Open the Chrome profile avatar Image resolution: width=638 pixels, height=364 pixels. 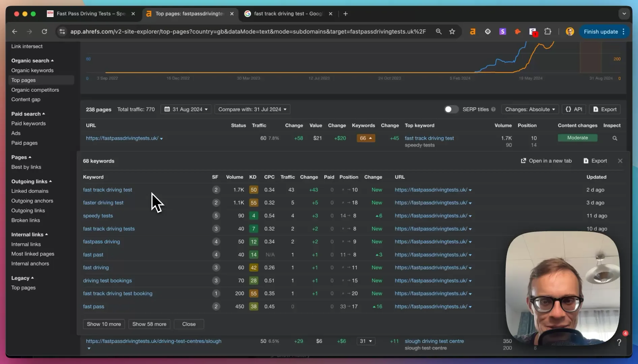pyautogui.click(x=570, y=32)
